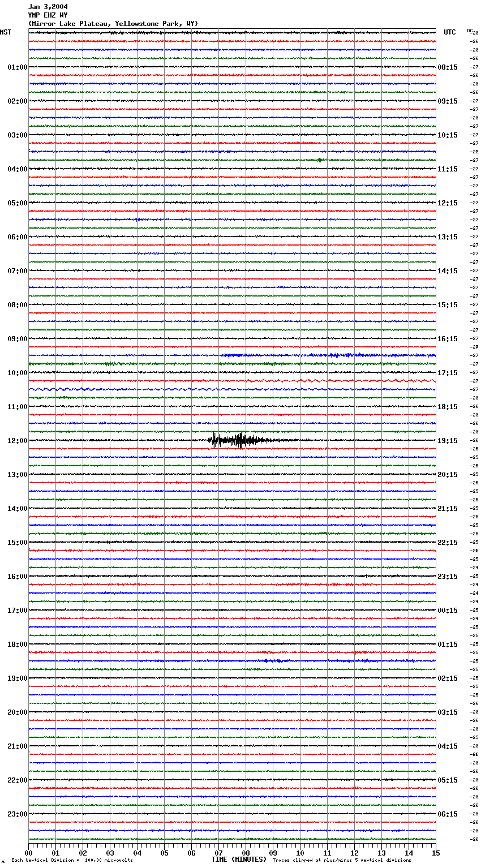Click the Mirror Lake Plateau station description
The image size is (481, 868).
(x=113, y=24)
